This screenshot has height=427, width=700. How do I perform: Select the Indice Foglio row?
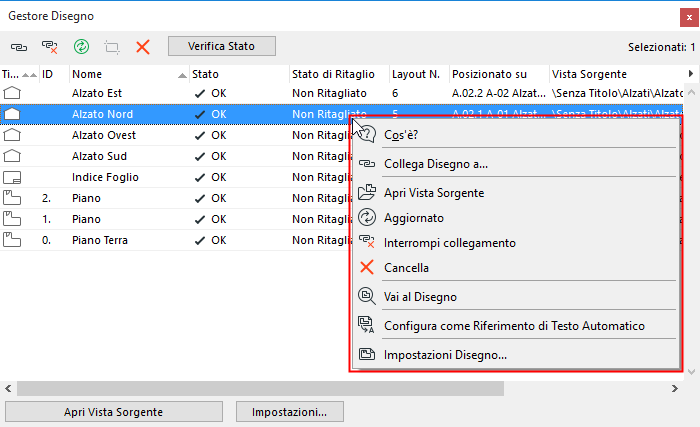click(105, 177)
